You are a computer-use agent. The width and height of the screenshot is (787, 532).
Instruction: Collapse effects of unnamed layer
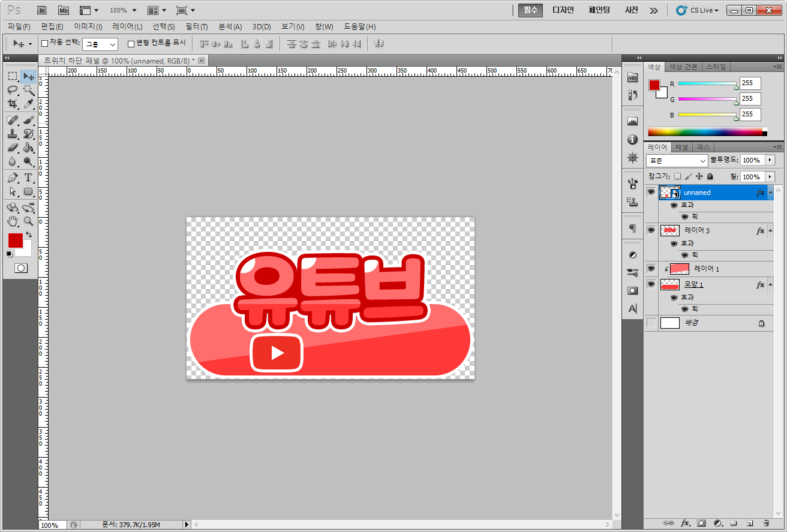pyautogui.click(x=771, y=193)
